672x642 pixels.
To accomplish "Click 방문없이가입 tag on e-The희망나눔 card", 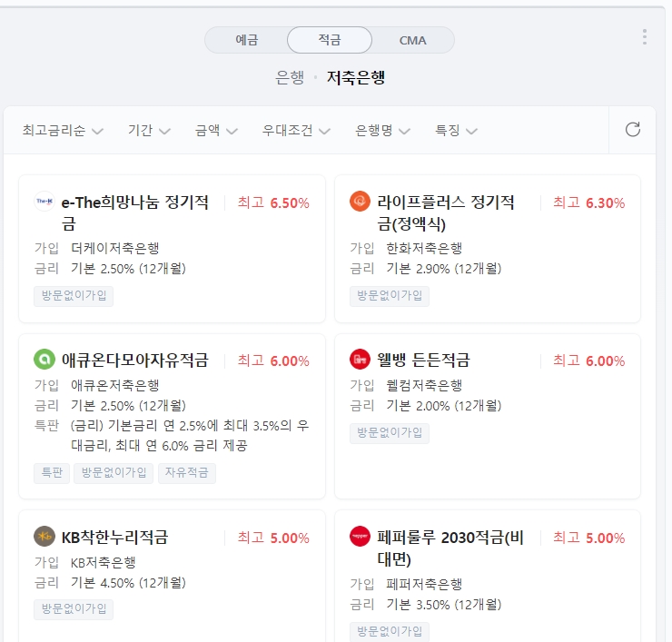I will pos(74,296).
